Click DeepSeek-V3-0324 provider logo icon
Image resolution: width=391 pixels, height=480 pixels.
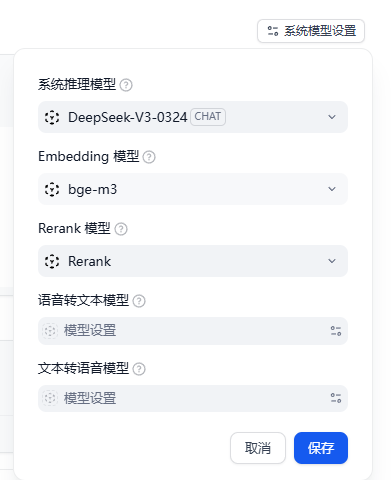(52, 117)
